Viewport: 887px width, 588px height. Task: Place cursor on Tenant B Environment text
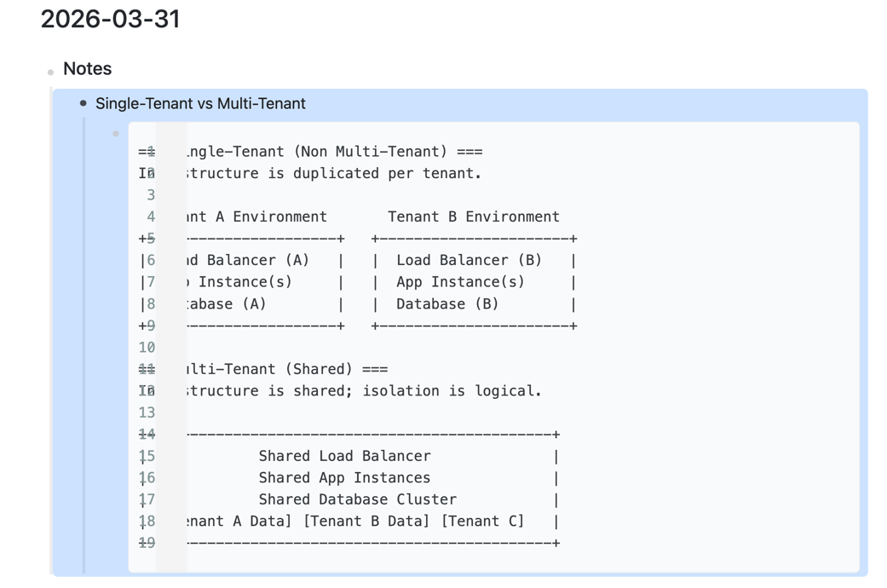[x=473, y=216]
